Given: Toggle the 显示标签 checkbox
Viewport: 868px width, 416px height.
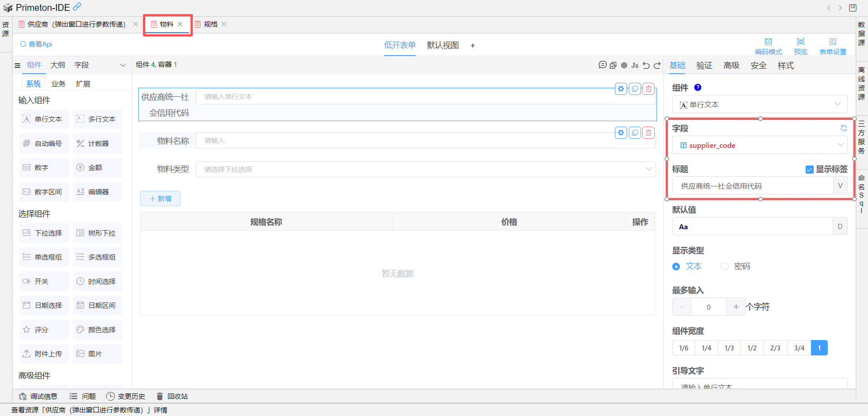Looking at the screenshot, I should (x=810, y=170).
